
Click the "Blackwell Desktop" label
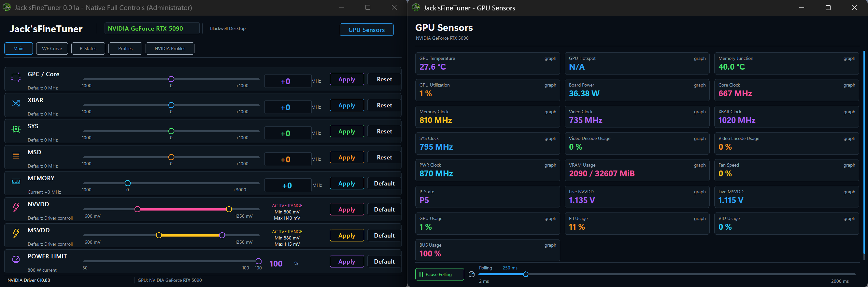[228, 28]
